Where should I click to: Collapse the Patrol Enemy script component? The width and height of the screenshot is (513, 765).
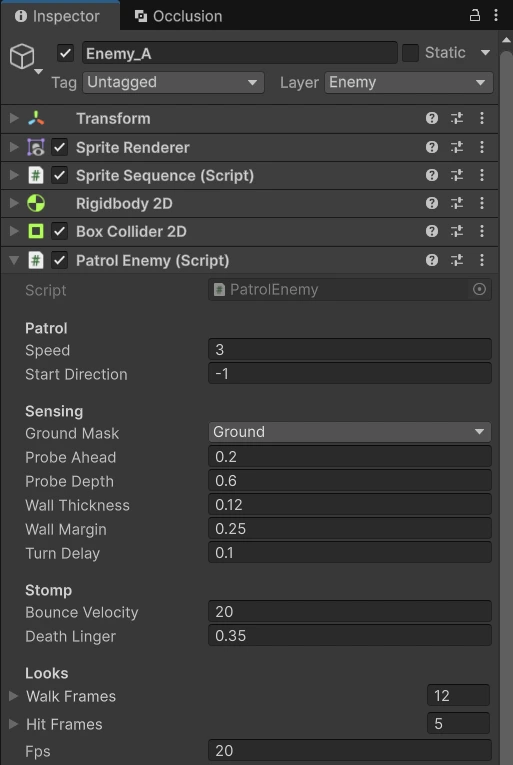(x=14, y=261)
